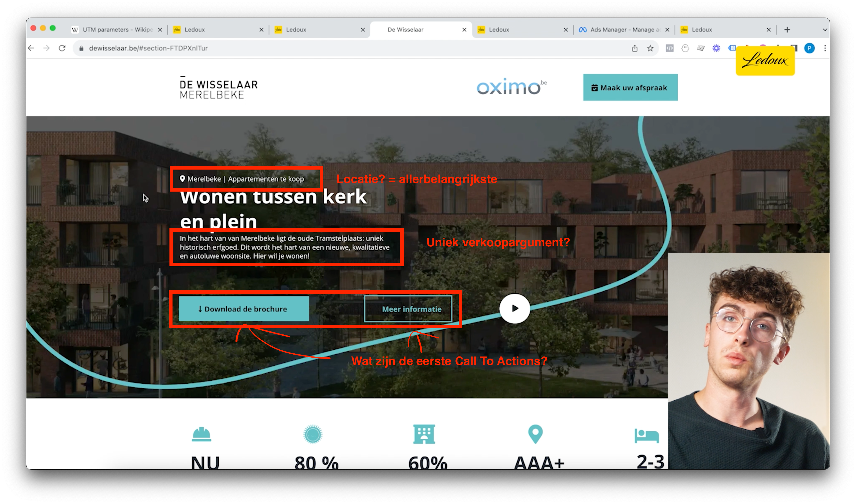Click the Maak uw afspraak button
Image resolution: width=856 pixels, height=504 pixels.
pos(630,87)
